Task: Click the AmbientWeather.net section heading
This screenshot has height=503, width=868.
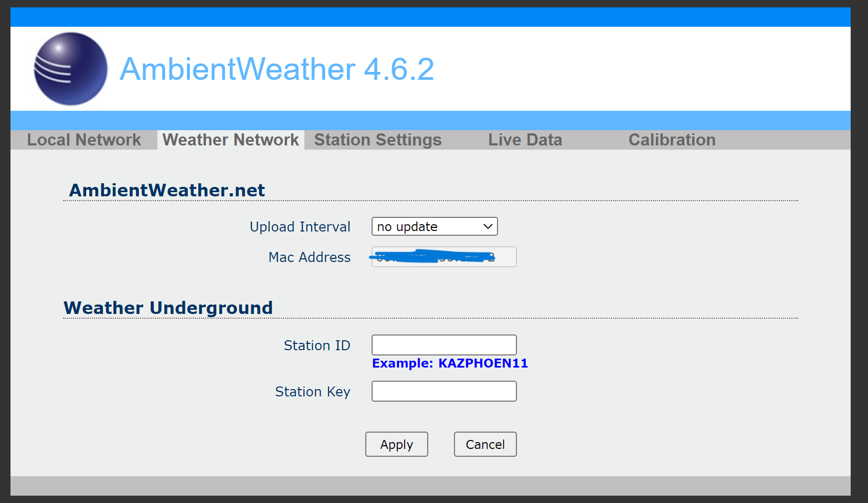Action: (x=167, y=190)
